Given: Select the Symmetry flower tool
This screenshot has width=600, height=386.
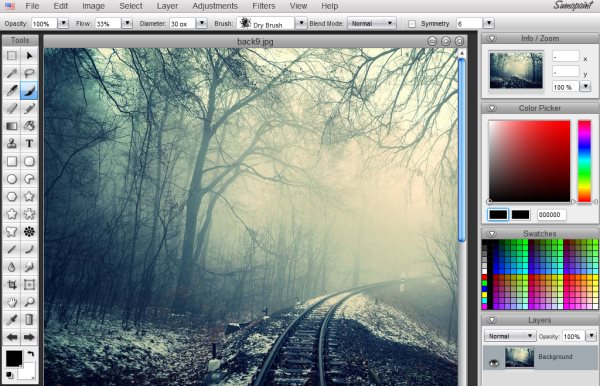Looking at the screenshot, I should pyautogui.click(x=29, y=231).
